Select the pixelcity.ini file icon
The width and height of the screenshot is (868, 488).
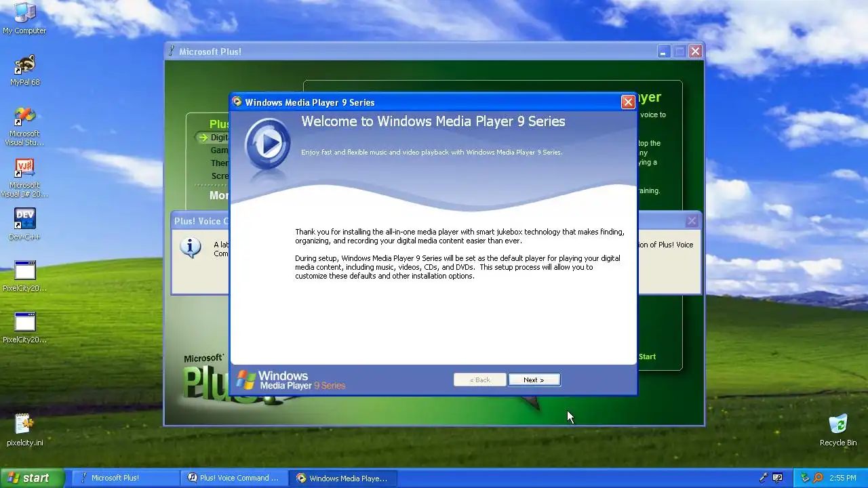(24, 430)
